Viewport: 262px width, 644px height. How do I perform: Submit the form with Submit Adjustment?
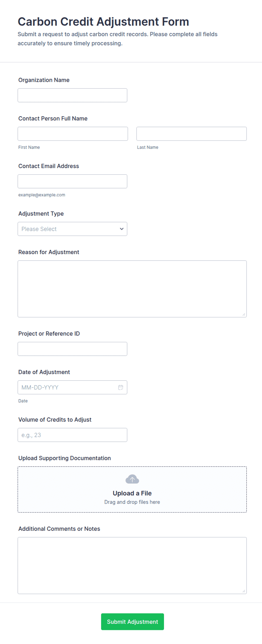coord(132,622)
